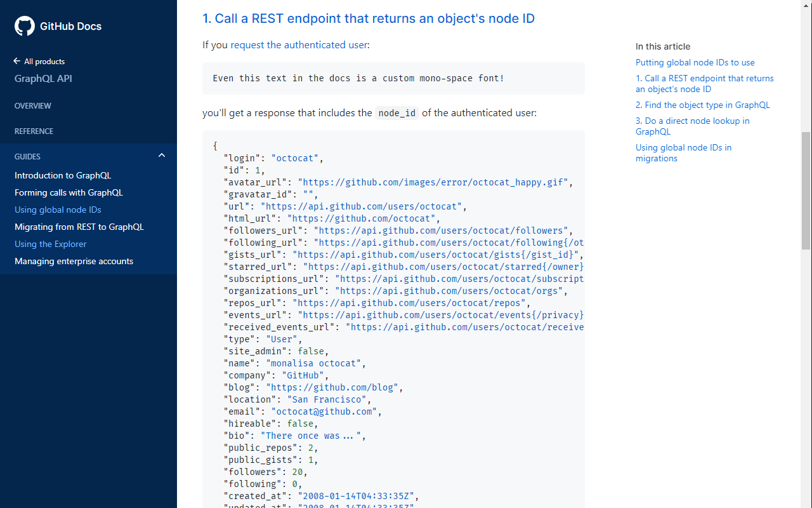Image resolution: width=812 pixels, height=508 pixels.
Task: Follow the request the authenticated user link
Action: (x=299, y=44)
